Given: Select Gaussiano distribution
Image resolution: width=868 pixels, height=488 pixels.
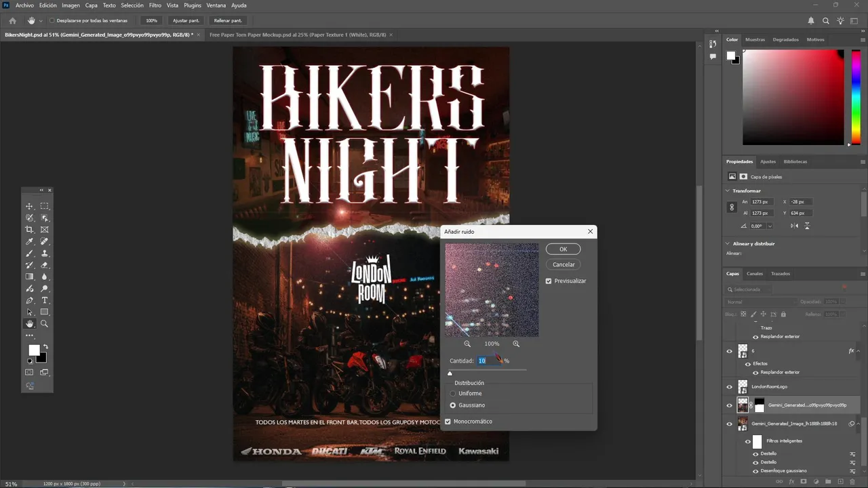Looking at the screenshot, I should pos(453,405).
